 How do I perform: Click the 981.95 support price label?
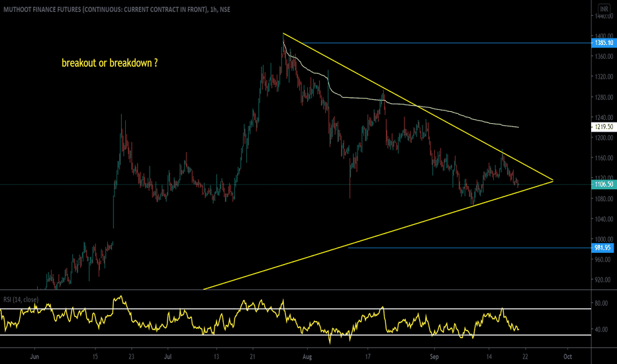point(602,248)
